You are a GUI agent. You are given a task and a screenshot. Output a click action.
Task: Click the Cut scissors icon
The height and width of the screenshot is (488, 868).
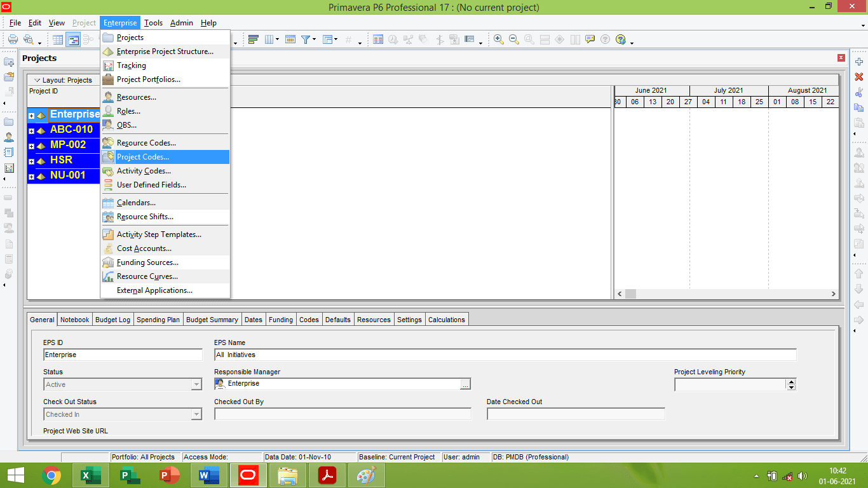click(859, 92)
